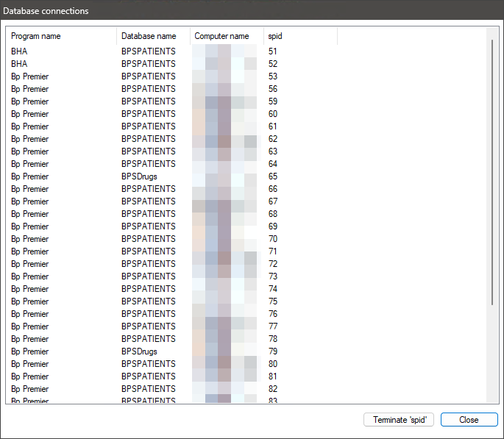Click spid value 74
Screen dimensions: 504x439
click(272, 289)
